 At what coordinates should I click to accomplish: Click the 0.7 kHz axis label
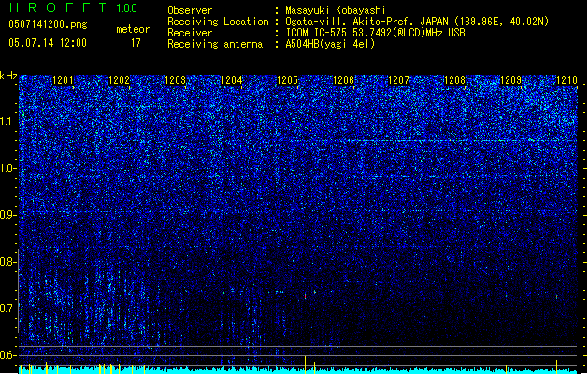[x=7, y=309]
